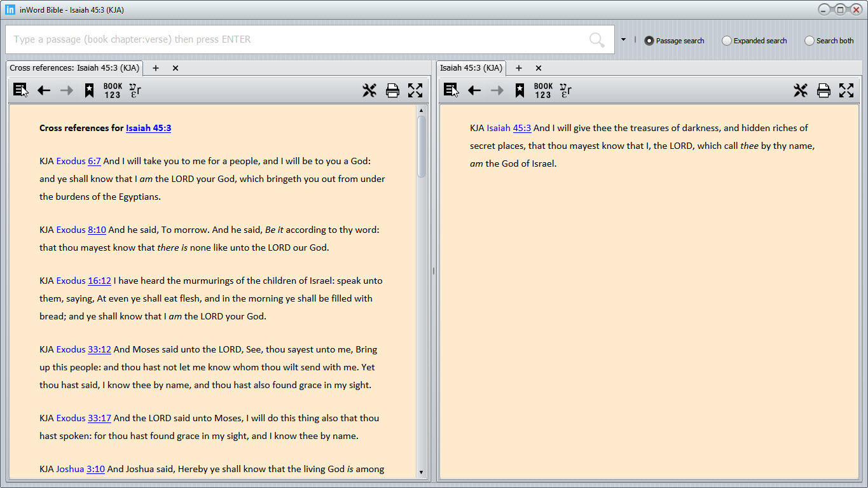The height and width of the screenshot is (488, 868).
Task: Expand the left pane to fullscreen view
Action: [x=415, y=90]
